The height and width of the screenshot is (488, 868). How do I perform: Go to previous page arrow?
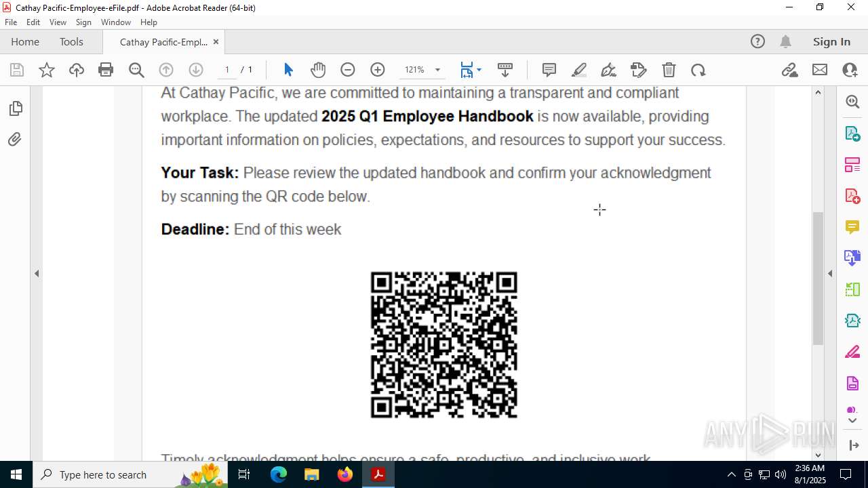(166, 70)
